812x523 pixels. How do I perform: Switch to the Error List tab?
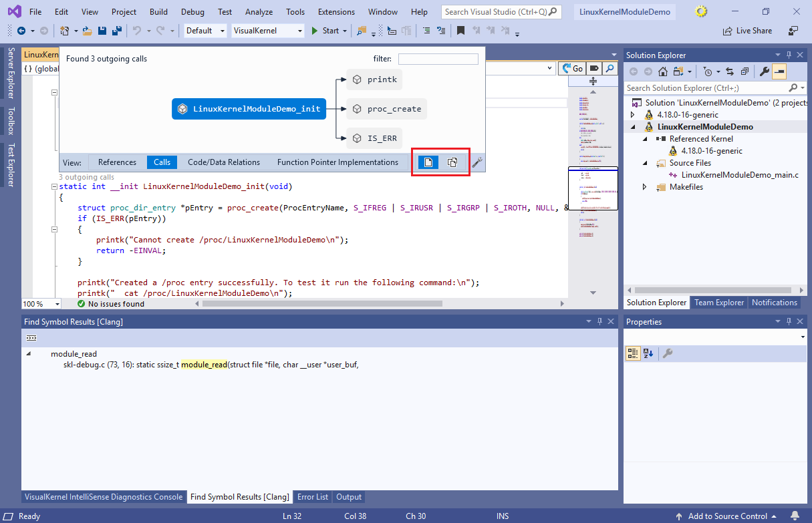[x=313, y=497]
